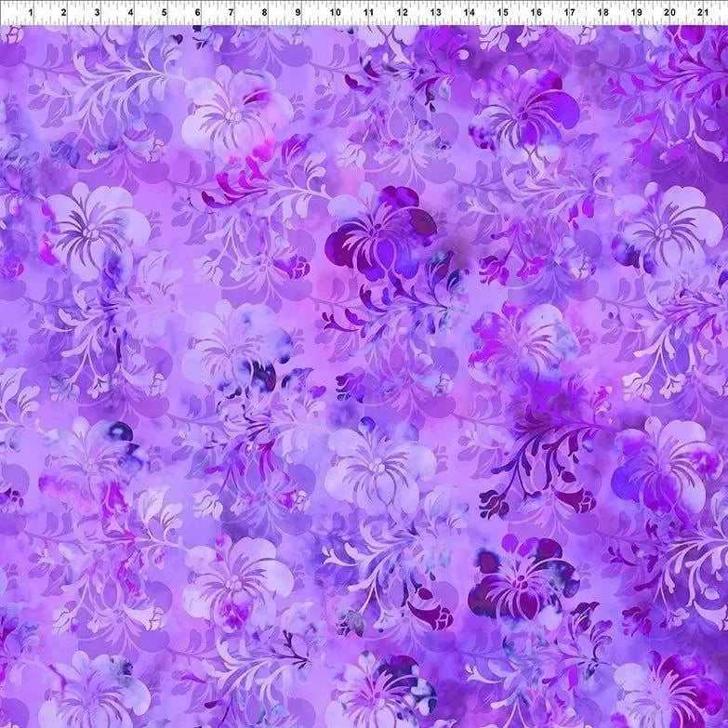
Task: Click the number 15 on the ruler
Action: coord(502,13)
